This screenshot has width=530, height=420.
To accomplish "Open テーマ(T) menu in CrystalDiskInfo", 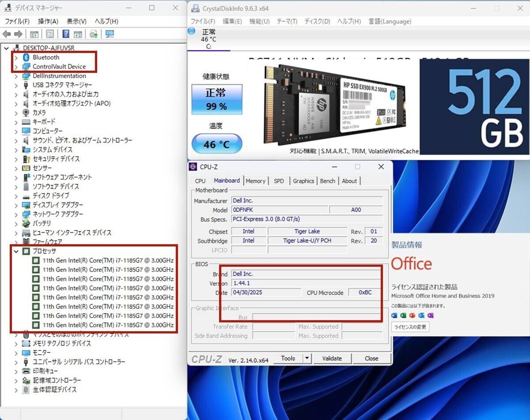I will coord(287,21).
